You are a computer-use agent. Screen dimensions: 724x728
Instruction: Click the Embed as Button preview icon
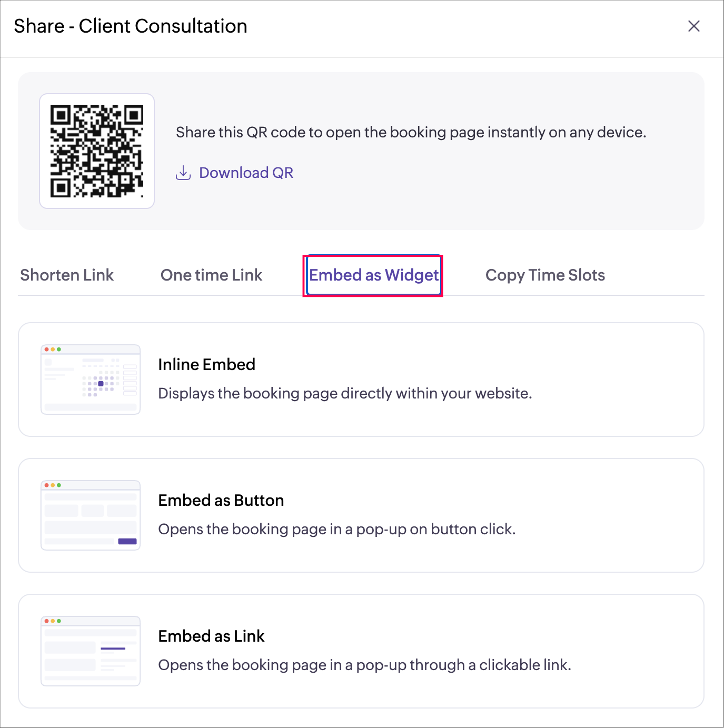(x=91, y=515)
